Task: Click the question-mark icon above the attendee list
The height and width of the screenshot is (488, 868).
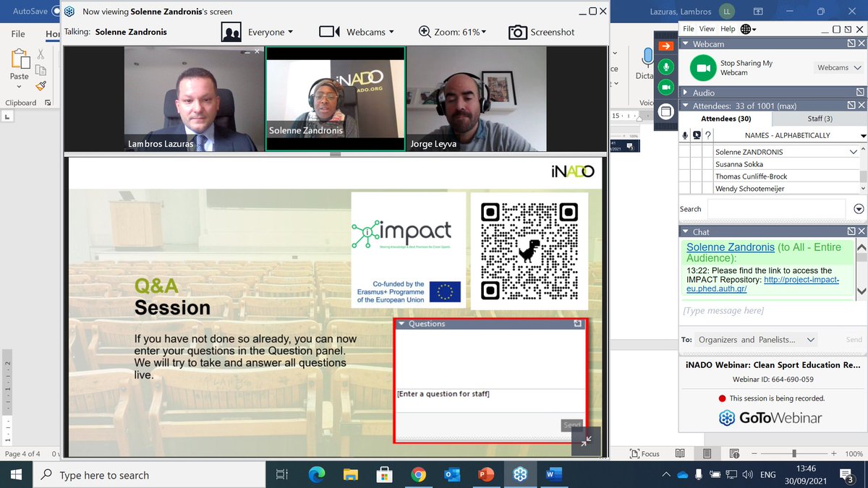Action: click(707, 134)
